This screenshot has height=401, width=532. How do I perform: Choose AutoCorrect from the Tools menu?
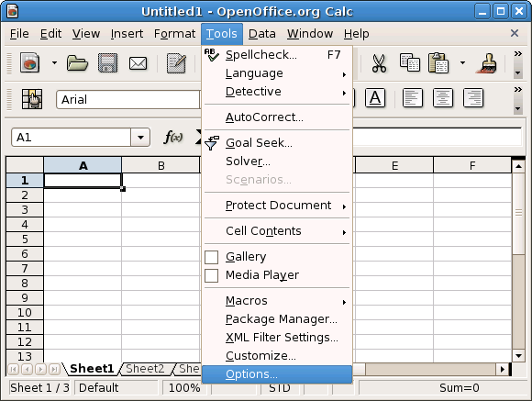[x=277, y=117]
